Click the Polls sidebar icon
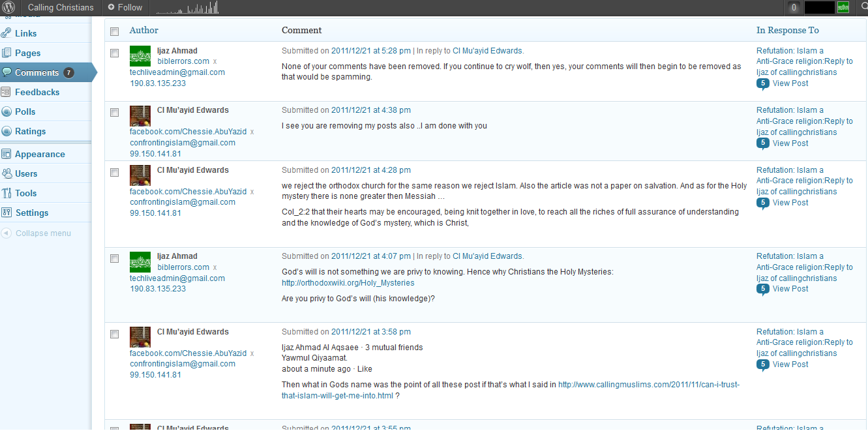The image size is (868, 431). [7, 111]
